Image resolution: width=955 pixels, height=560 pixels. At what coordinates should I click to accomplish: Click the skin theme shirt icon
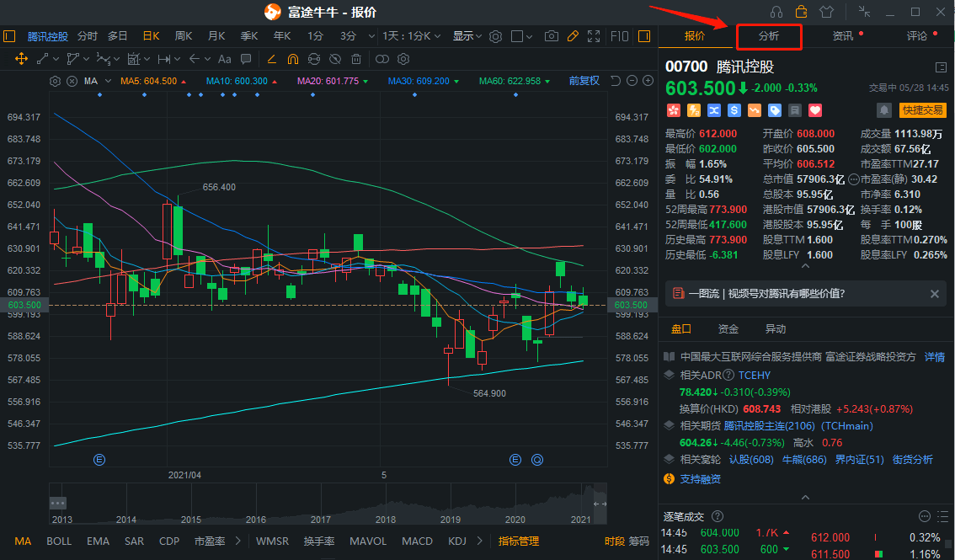point(825,12)
